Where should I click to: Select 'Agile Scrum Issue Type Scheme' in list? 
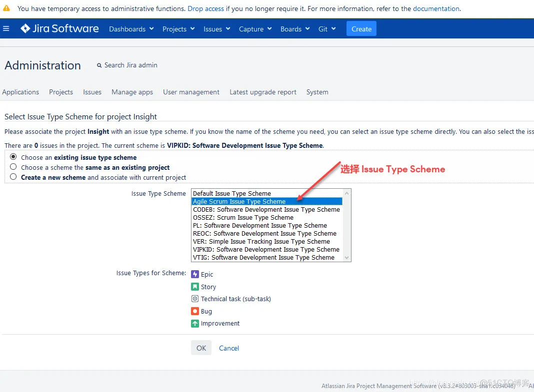coord(266,202)
